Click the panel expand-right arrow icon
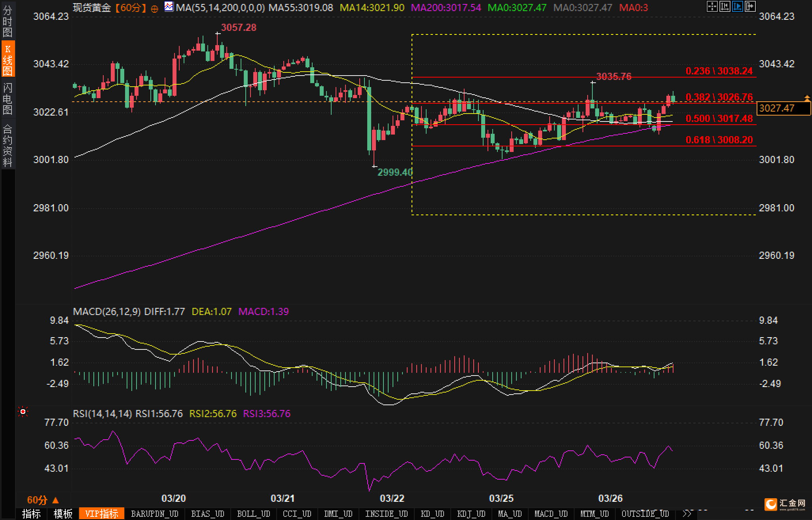 [750, 6]
